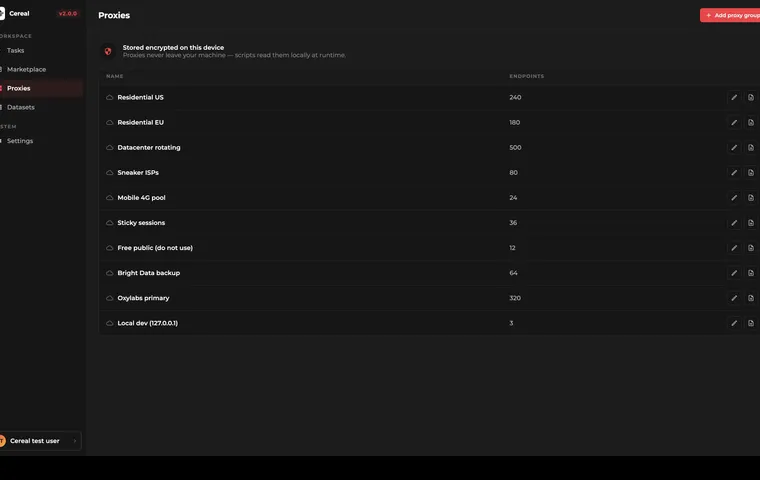Click the file icon for Oxylabs primary
The image size is (760, 480).
751,298
